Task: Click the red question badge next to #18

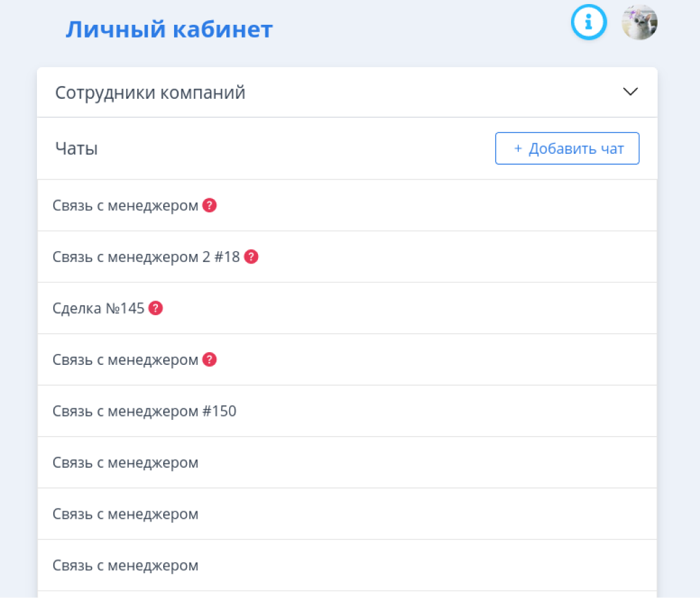Action: point(251,257)
